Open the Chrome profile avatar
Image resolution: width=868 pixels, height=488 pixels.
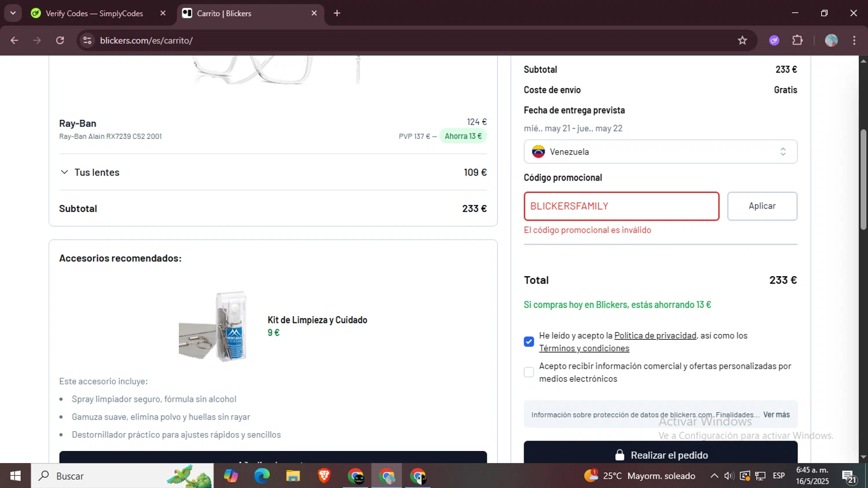pos(832,41)
